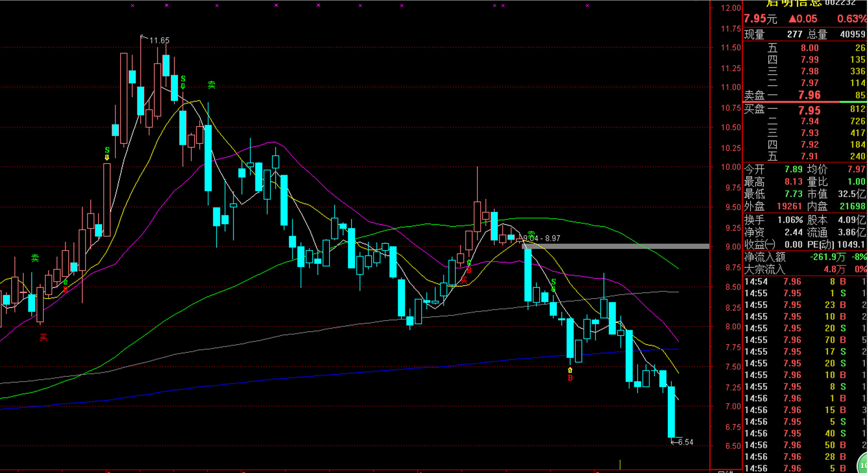Click the green 卖 label at the chart's far left

pos(35,258)
